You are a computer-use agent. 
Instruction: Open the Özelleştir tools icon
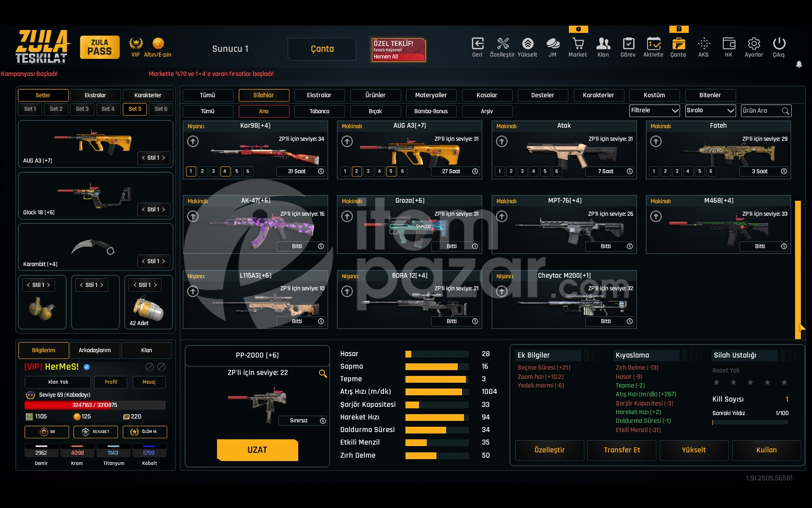[x=503, y=44]
